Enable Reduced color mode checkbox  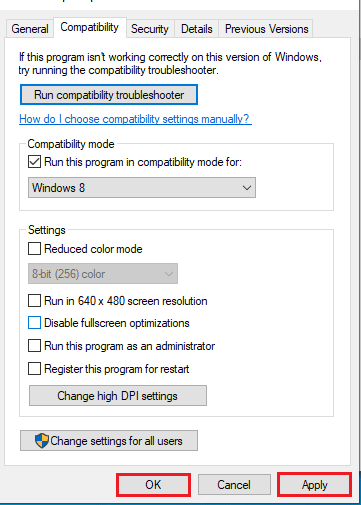coord(34,249)
